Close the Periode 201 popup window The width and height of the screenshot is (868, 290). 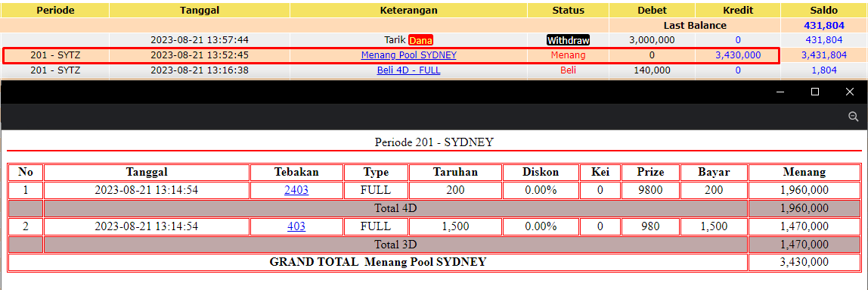850,92
